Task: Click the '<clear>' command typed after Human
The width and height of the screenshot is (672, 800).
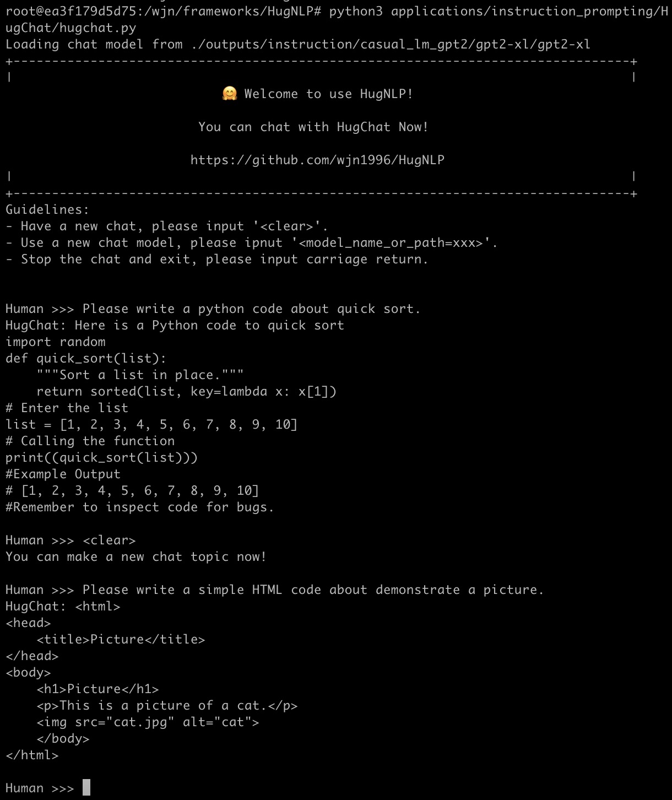Action: [x=109, y=540]
